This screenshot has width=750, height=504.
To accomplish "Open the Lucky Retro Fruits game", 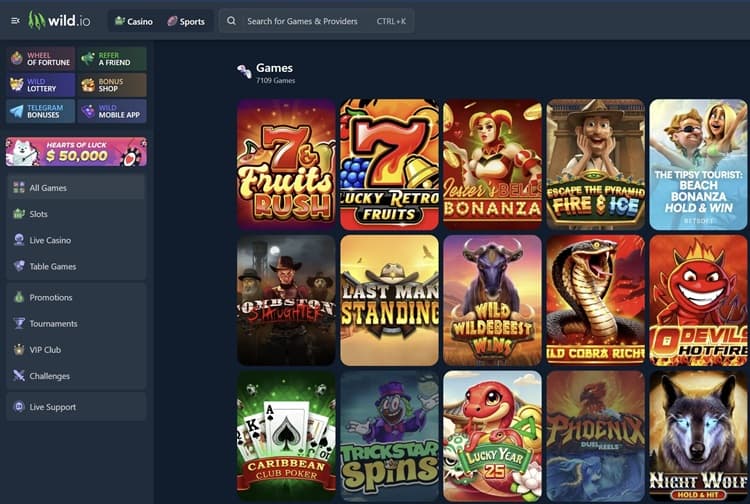I will click(389, 164).
